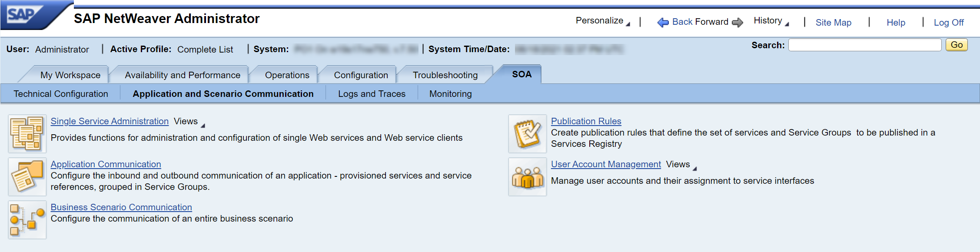Click the Log Off link
Image resolution: width=980 pixels, height=252 pixels.
pos(948,23)
